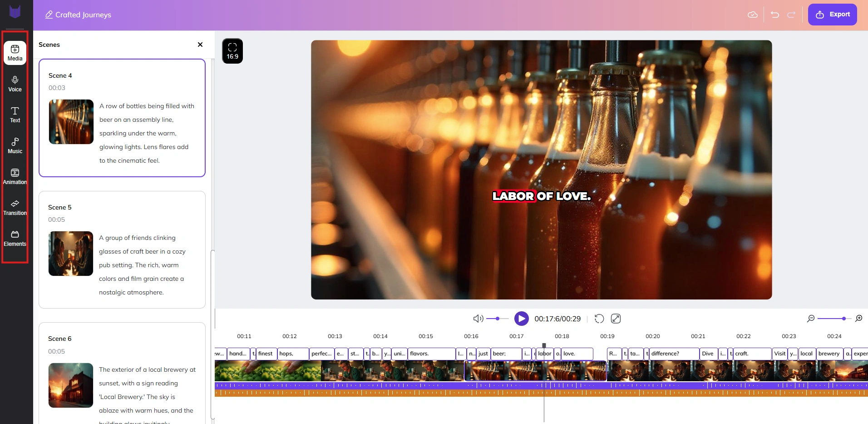Select the 'flavors.' caption clip
The width and height of the screenshot is (868, 424).
pos(431,354)
